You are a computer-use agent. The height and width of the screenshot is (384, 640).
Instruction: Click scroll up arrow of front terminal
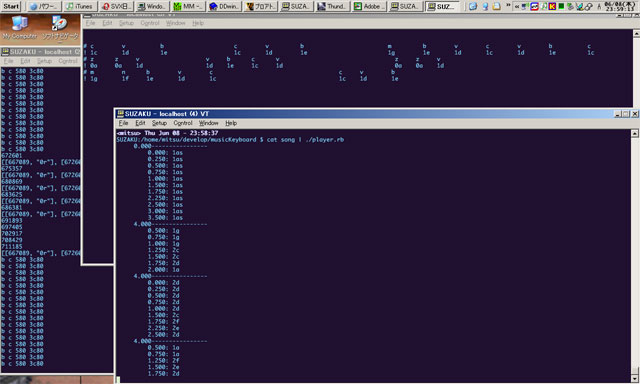635,133
